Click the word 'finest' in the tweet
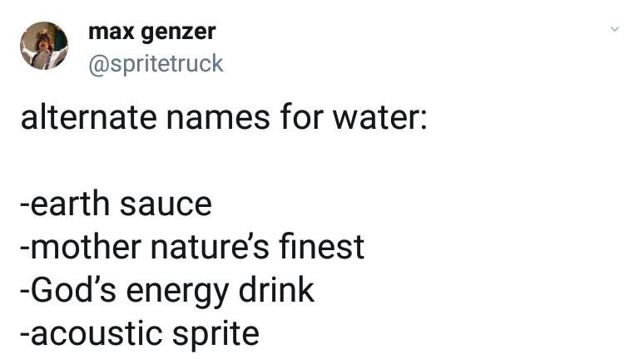This screenshot has width=639, height=364. [x=321, y=247]
